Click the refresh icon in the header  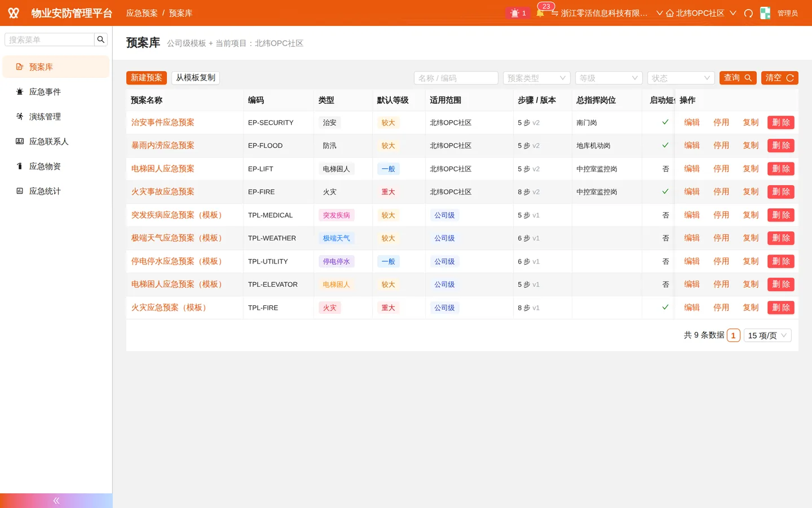click(748, 13)
